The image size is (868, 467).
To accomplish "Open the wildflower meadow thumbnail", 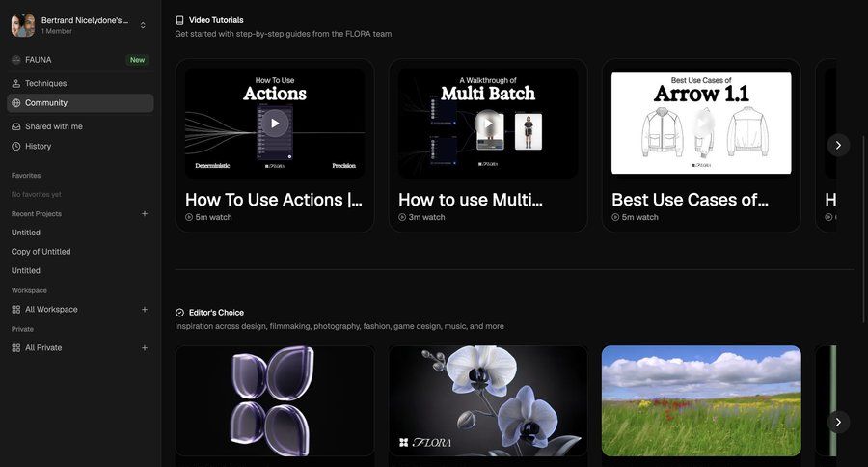I will (x=701, y=401).
